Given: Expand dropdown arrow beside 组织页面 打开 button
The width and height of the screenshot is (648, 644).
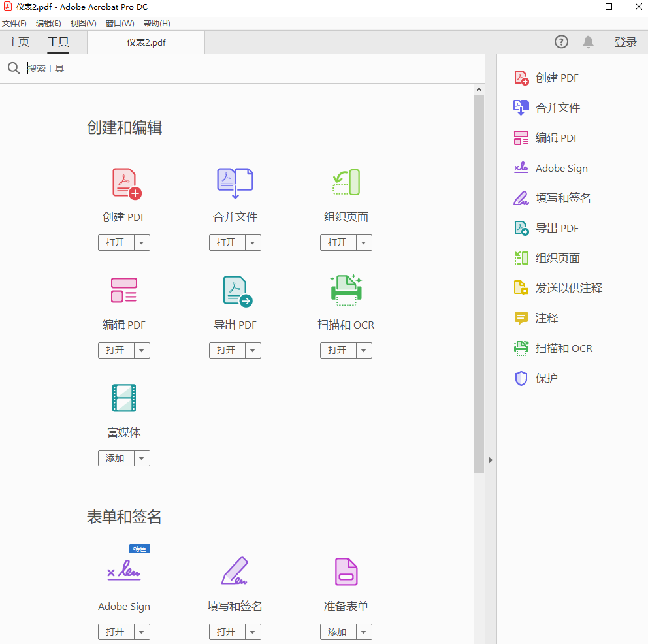Looking at the screenshot, I should 364,242.
